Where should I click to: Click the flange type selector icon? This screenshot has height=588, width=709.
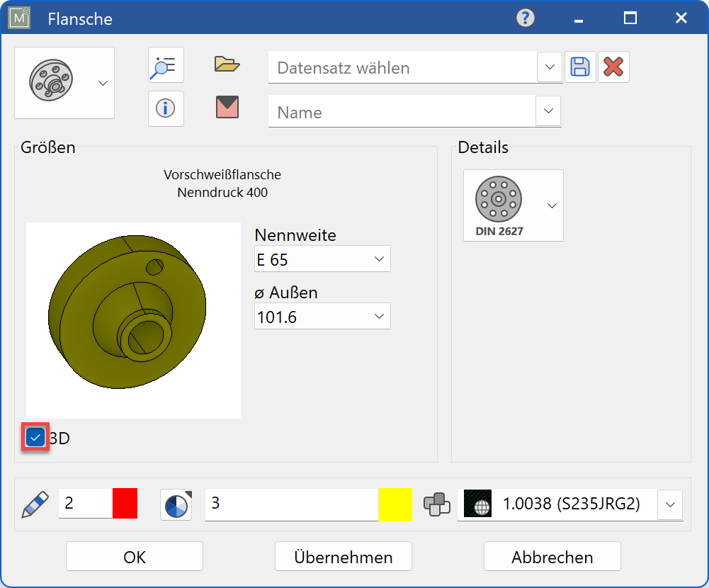[52, 83]
